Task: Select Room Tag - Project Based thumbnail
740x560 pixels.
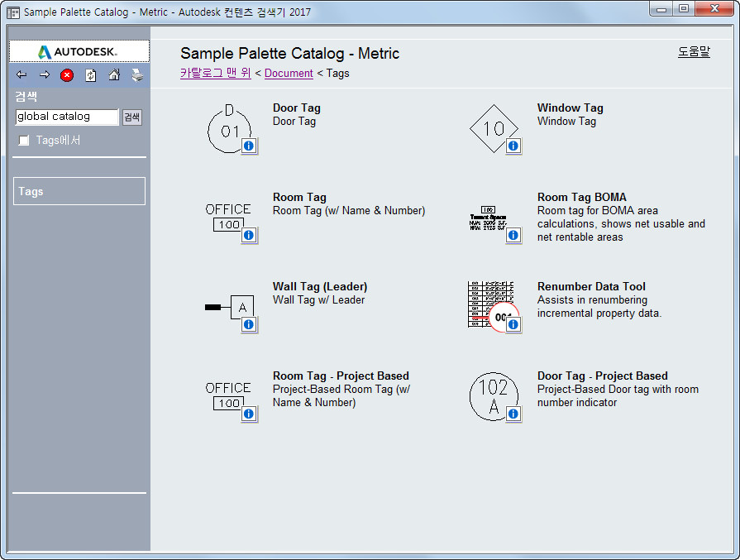Action: pos(228,395)
